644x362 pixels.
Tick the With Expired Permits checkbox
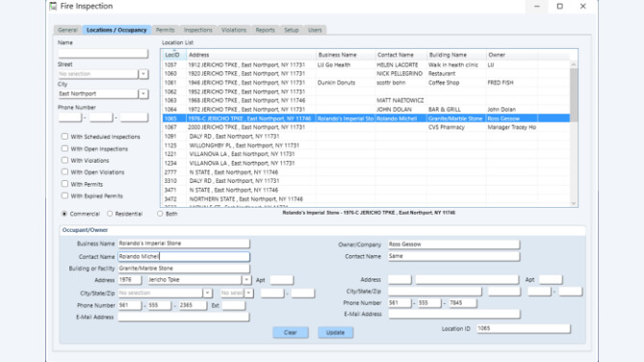tap(64, 195)
